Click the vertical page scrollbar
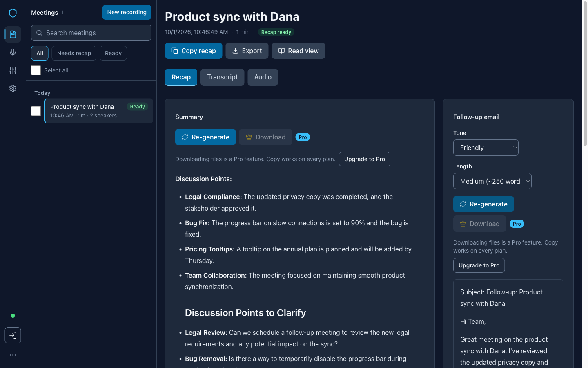 click(585, 74)
